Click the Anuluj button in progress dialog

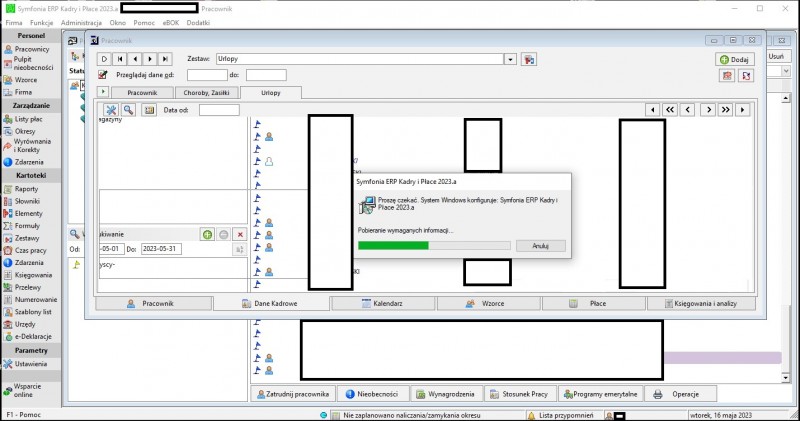coord(540,246)
